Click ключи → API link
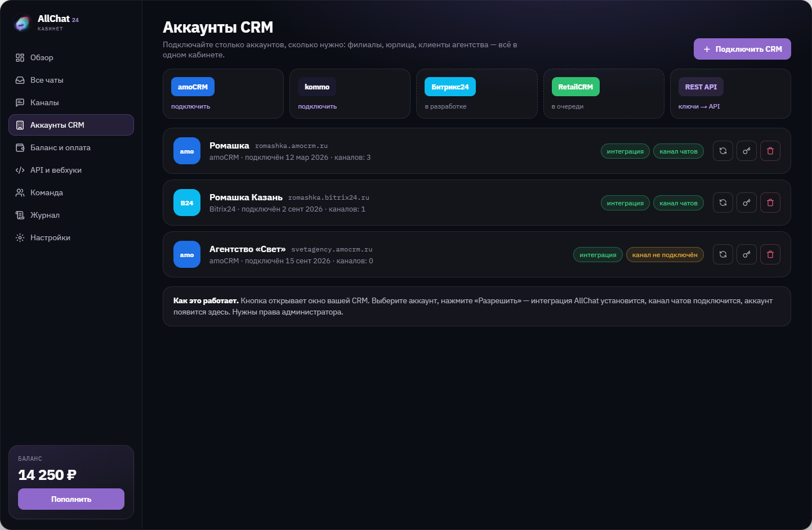Screen dimensions: 812x530 click(699, 106)
